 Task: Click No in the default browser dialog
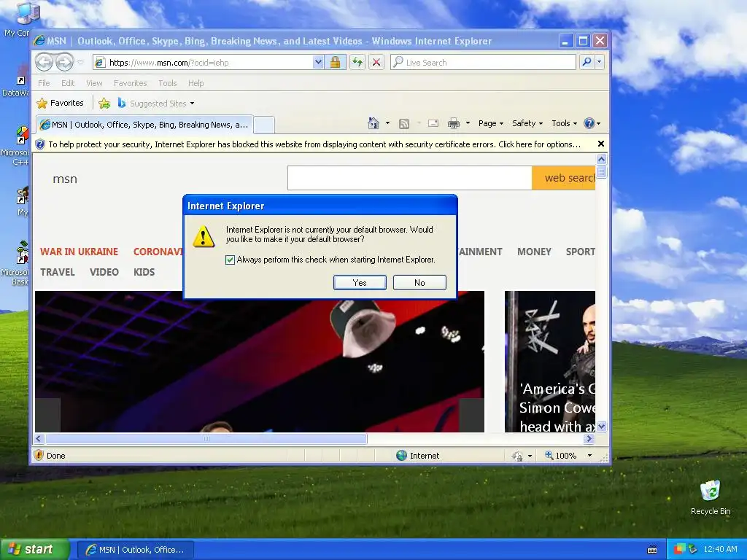tap(419, 282)
